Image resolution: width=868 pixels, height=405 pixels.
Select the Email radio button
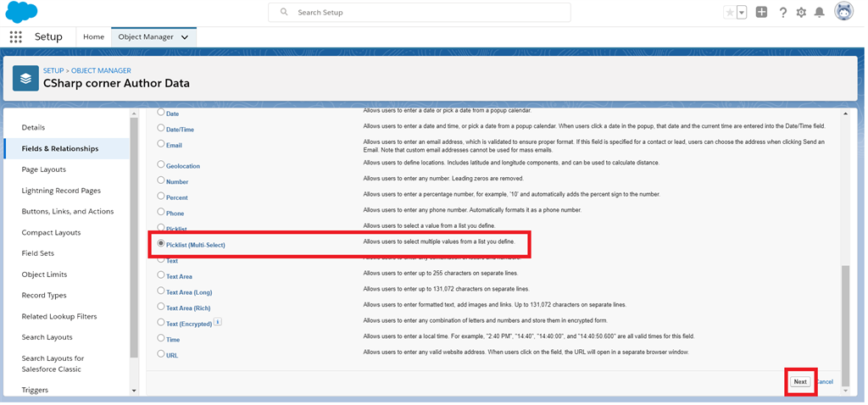pyautogui.click(x=161, y=144)
